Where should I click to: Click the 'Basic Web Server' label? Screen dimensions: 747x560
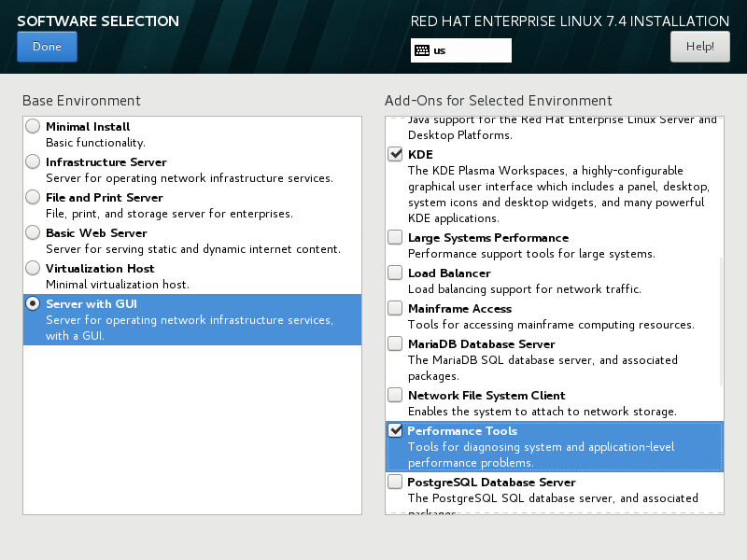96,232
